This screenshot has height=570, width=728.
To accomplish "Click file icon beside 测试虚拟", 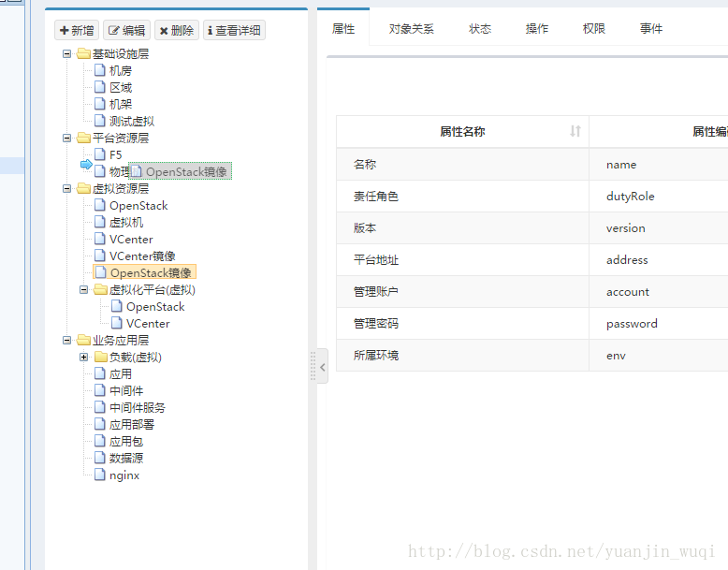I will (x=100, y=122).
